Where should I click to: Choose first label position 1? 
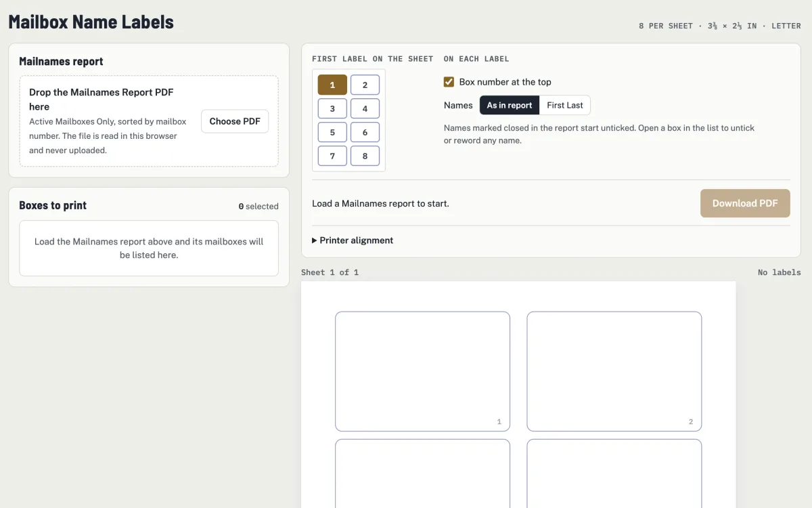point(332,85)
